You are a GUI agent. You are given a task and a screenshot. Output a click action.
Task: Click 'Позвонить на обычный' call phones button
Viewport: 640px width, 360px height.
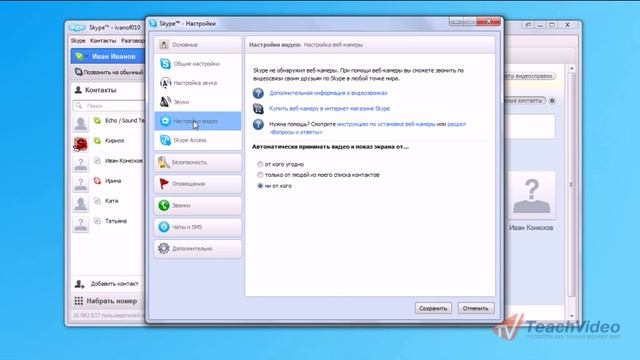coord(109,72)
